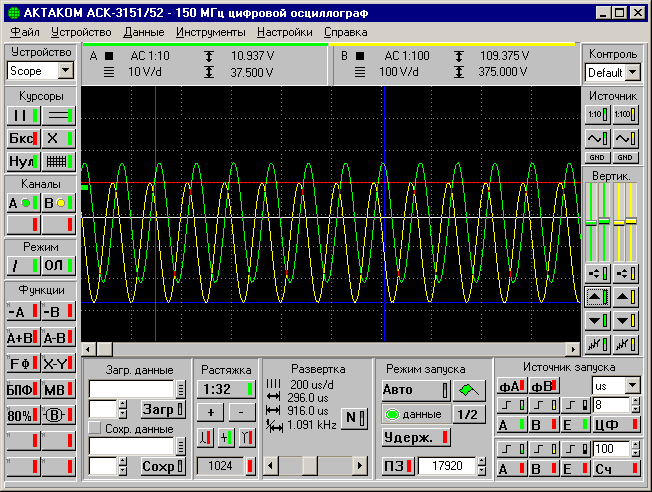
Task: Invert channel B with -B function
Action: (59, 312)
